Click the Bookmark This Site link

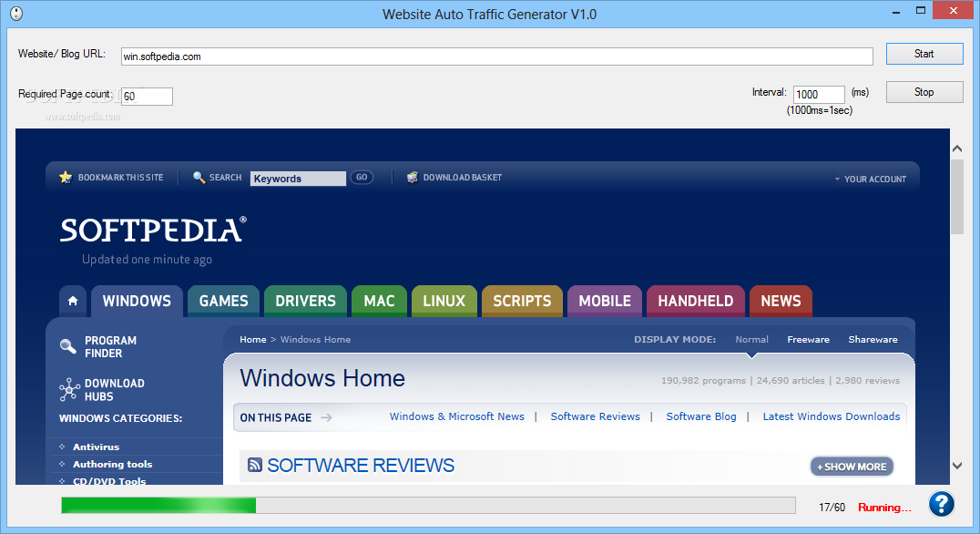(x=120, y=178)
